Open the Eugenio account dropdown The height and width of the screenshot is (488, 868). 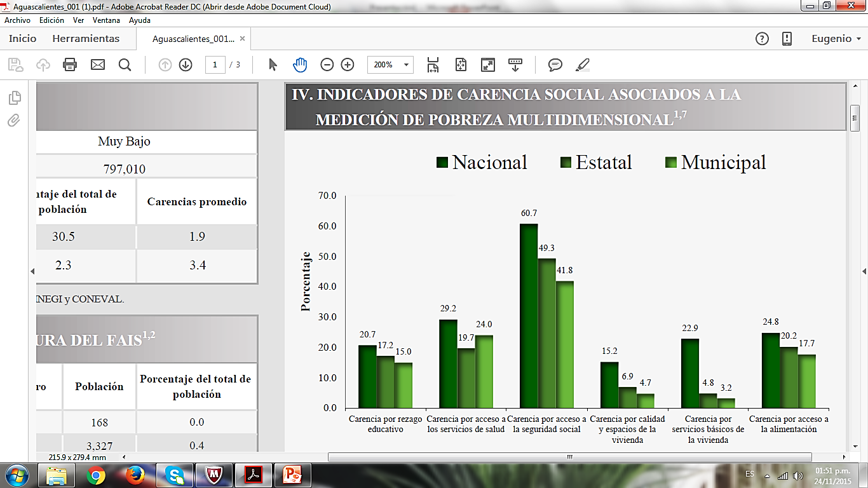tap(836, 39)
